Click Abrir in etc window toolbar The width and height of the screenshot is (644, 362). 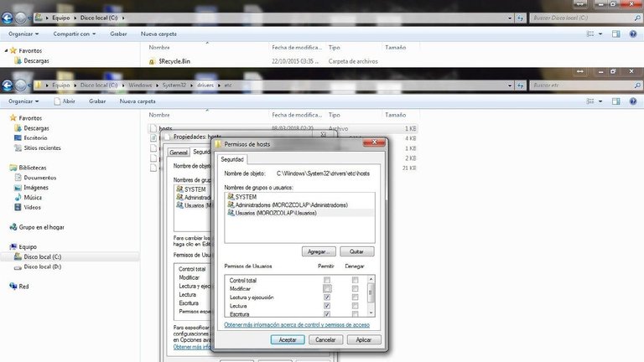65,101
